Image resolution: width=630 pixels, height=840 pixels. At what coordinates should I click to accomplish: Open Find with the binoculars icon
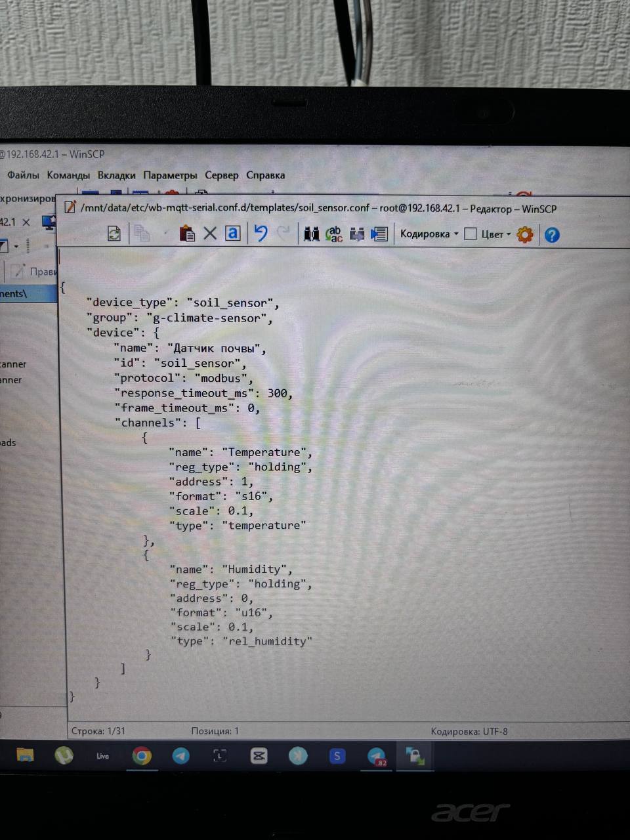pyautogui.click(x=311, y=234)
